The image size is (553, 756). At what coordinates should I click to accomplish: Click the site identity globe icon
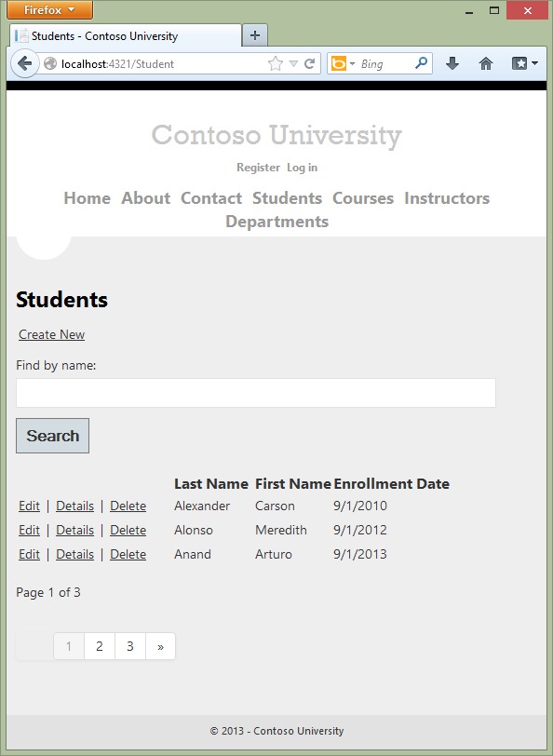pos(48,62)
